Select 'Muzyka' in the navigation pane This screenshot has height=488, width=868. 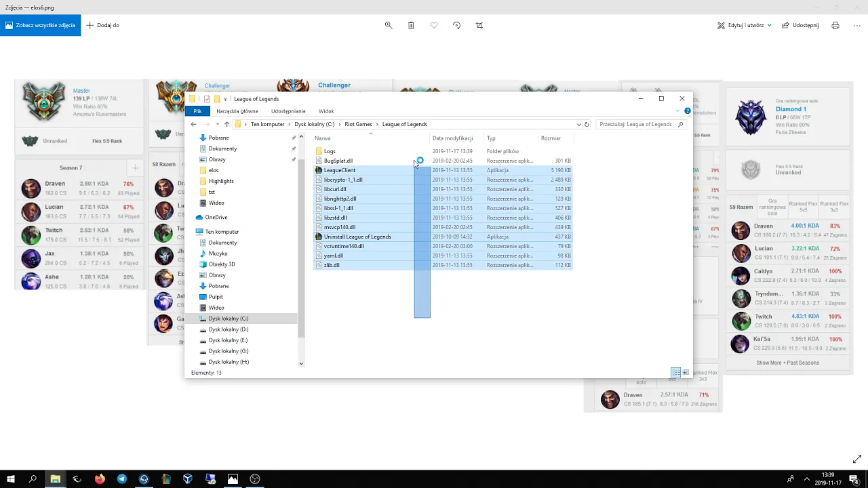pyautogui.click(x=218, y=253)
